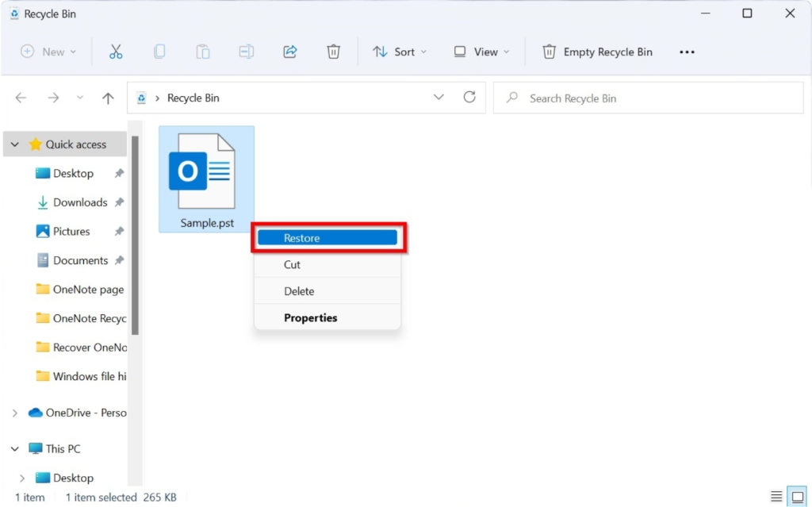Click the Delete trash icon in the toolbar
Screen dimensions: 812x507
point(333,52)
